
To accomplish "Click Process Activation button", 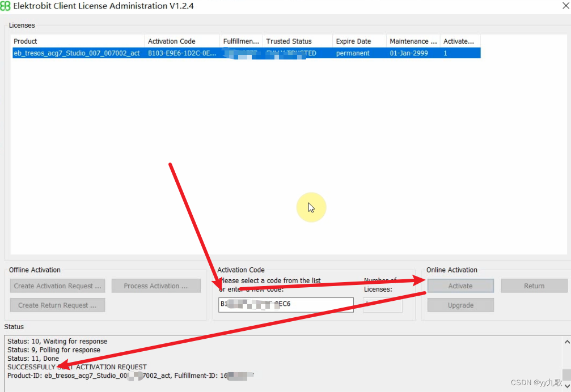I will [x=156, y=286].
